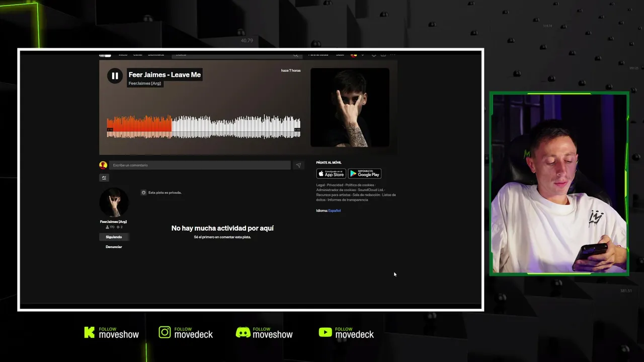This screenshot has height=362, width=644.
Task: View the artist's 2 tracks count
Action: click(120, 227)
